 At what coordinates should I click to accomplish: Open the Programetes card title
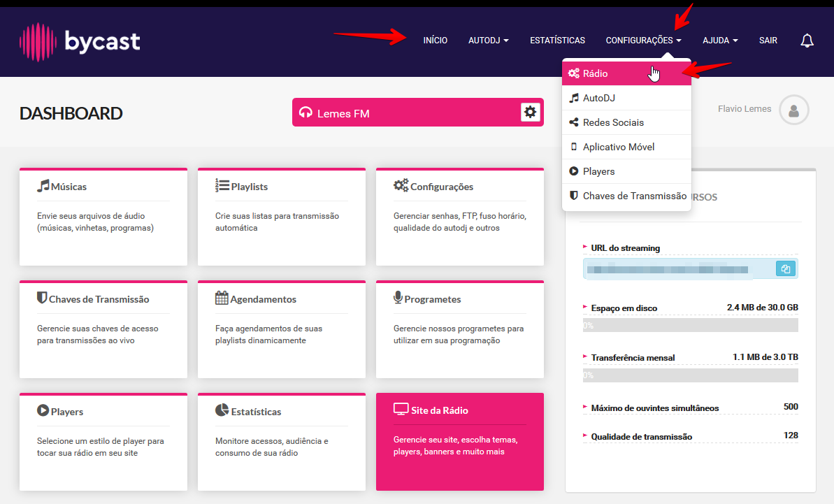pyautogui.click(x=433, y=299)
